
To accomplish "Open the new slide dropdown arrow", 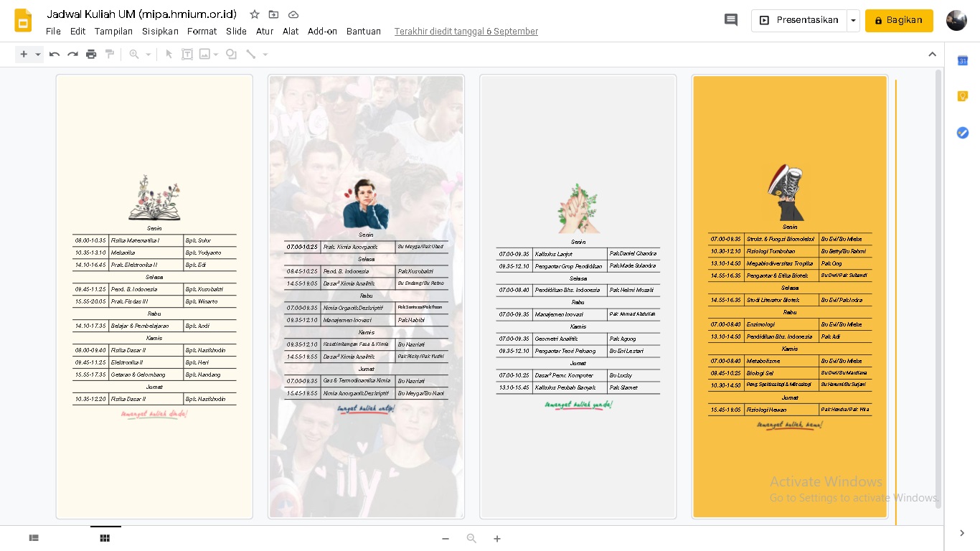I will pyautogui.click(x=37, y=54).
